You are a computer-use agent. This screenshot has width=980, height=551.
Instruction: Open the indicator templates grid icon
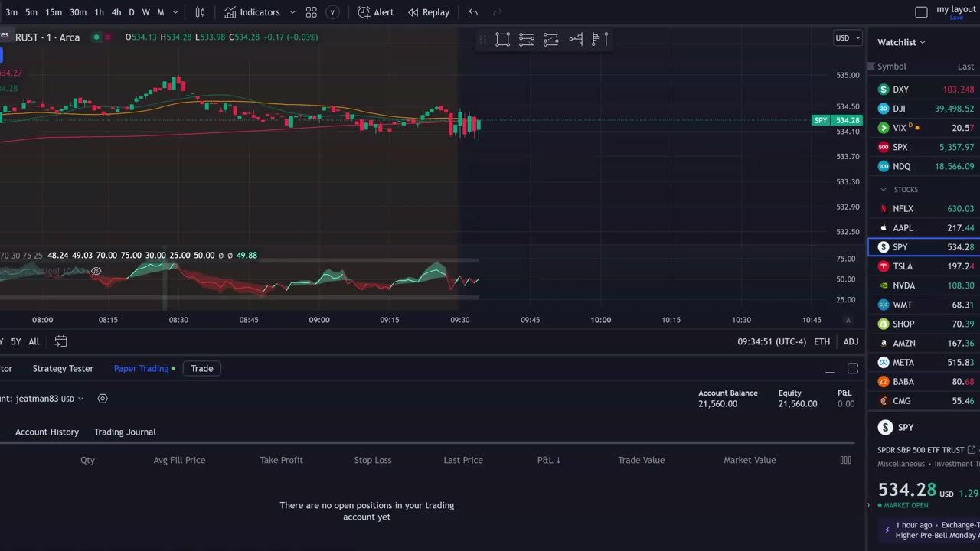312,12
